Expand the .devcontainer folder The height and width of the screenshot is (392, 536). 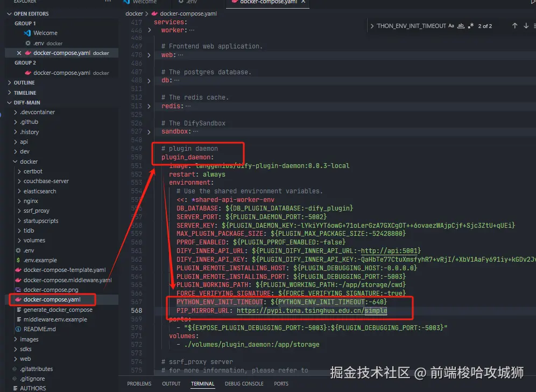click(16, 112)
